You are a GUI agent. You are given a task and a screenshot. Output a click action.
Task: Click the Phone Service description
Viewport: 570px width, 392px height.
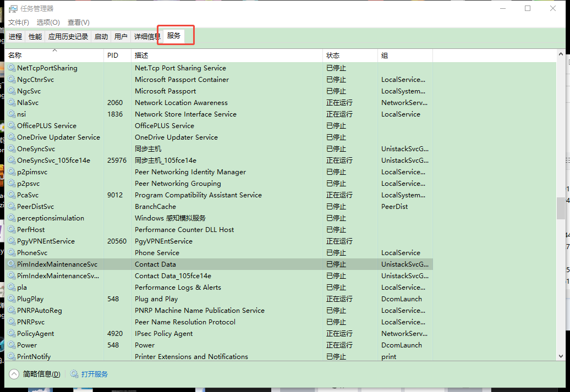coord(157,252)
